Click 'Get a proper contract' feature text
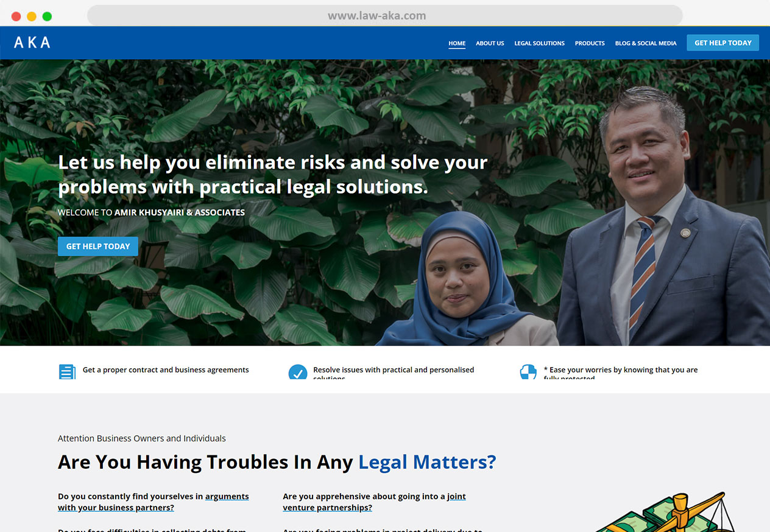Viewport: 770px width, 532px height. click(166, 369)
